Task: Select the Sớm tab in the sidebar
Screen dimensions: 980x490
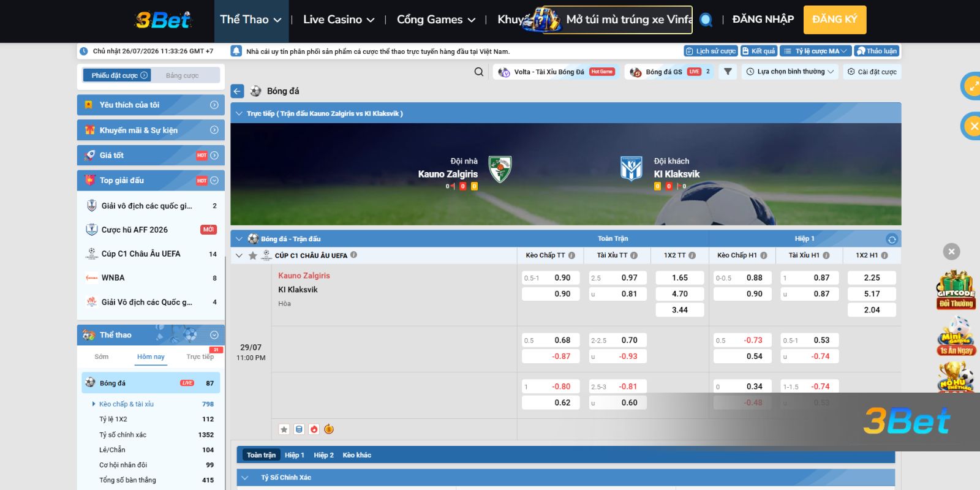Action: coord(102,356)
